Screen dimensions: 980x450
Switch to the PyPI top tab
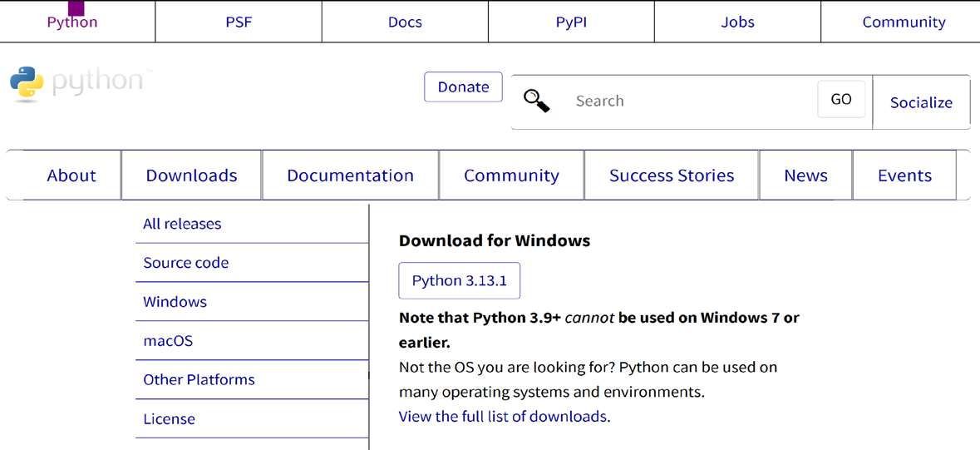click(x=571, y=22)
